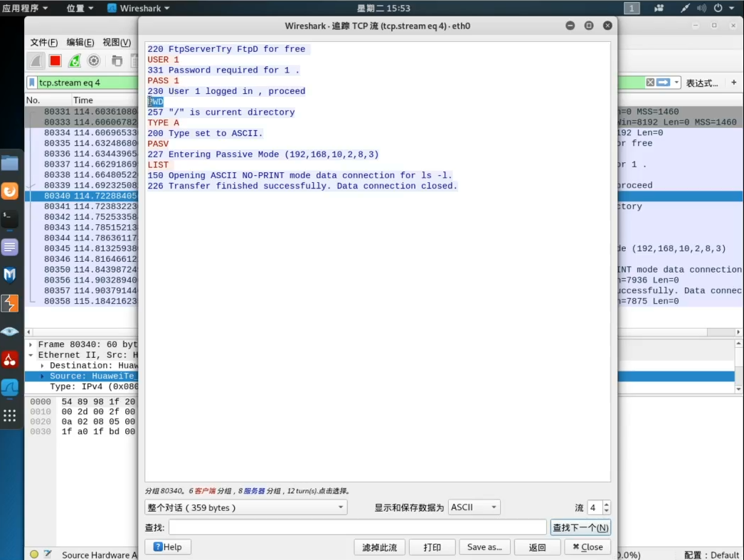Add a filter button with plus icon
Screen dimensions: 744x560
[x=733, y=83]
